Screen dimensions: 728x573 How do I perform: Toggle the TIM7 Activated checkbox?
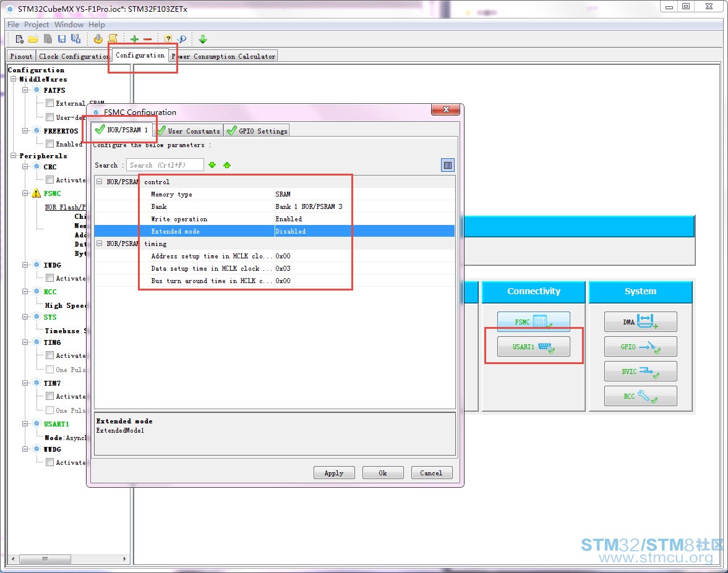(x=49, y=396)
